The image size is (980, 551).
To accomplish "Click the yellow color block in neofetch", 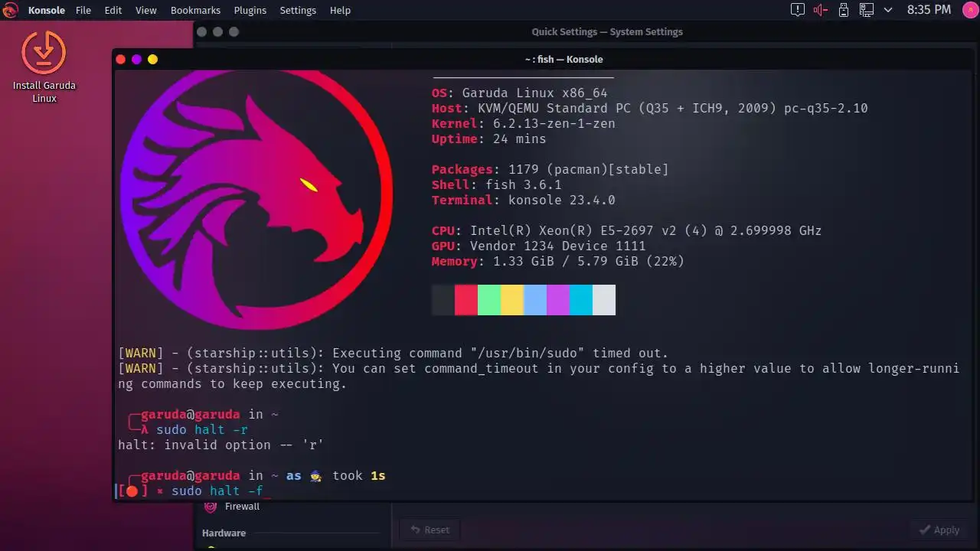I will [x=512, y=300].
